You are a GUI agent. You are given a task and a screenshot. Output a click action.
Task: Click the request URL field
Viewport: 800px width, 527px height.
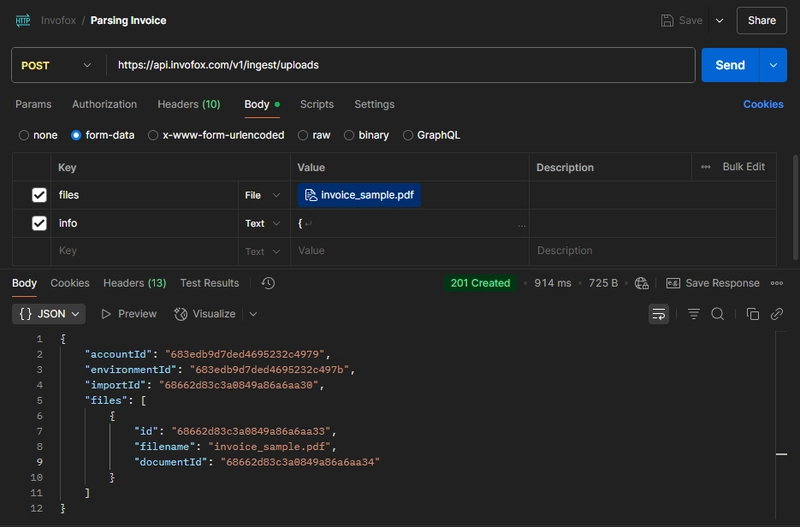(x=401, y=65)
